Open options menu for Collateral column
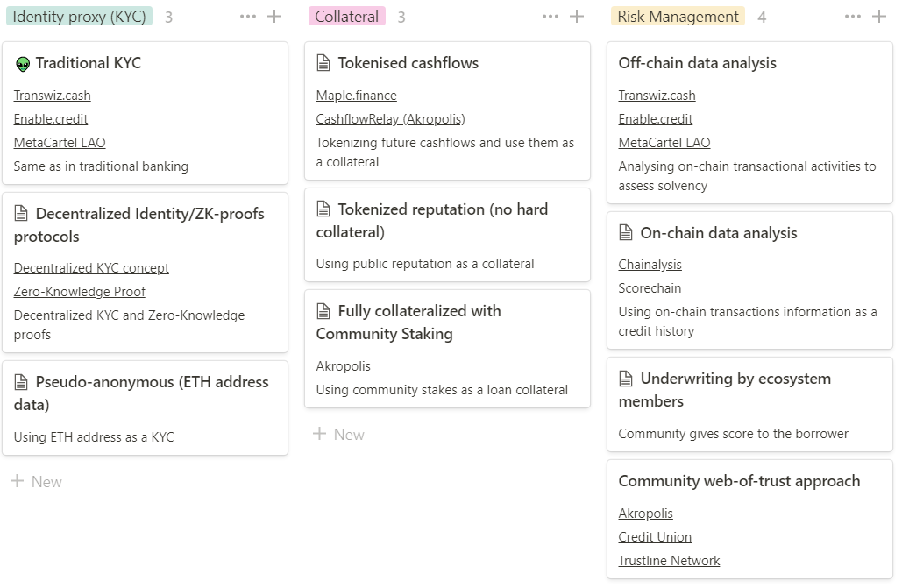 click(550, 16)
